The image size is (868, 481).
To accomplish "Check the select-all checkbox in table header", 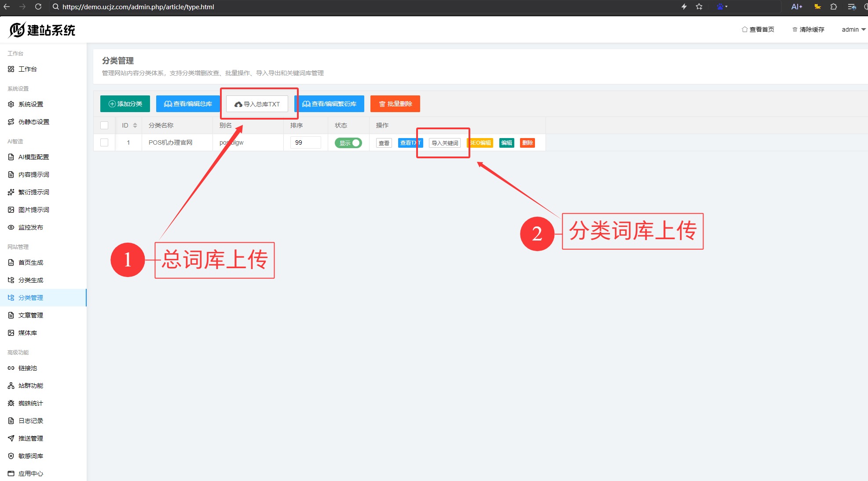I will (x=104, y=125).
